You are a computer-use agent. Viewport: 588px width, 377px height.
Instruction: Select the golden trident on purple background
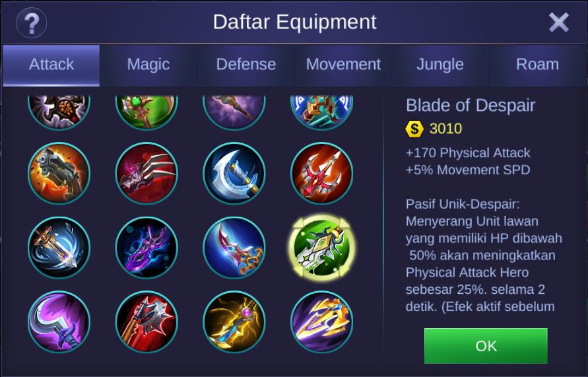(x=322, y=322)
